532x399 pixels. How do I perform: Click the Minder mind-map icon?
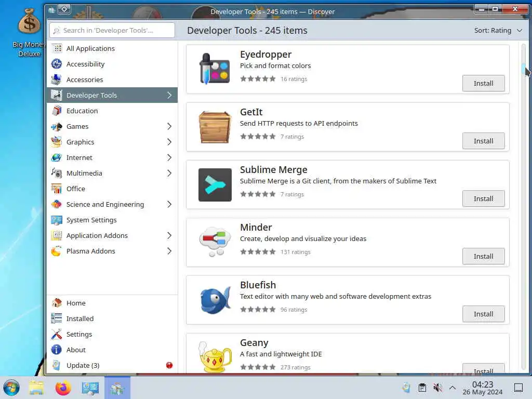215,242
